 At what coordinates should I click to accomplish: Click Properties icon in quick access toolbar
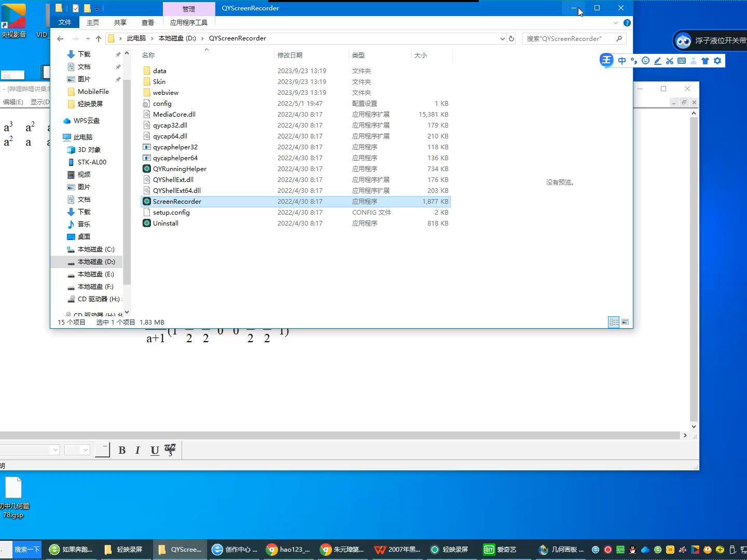76,8
